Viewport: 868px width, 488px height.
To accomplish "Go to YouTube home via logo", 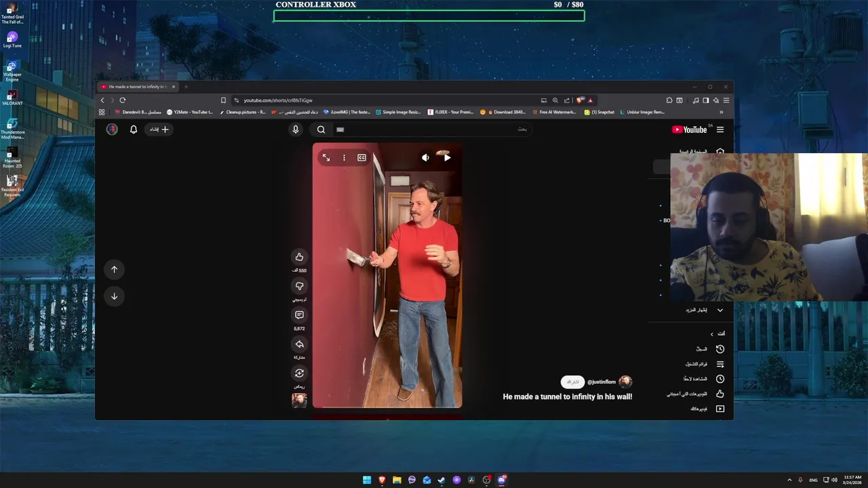I will 690,129.
